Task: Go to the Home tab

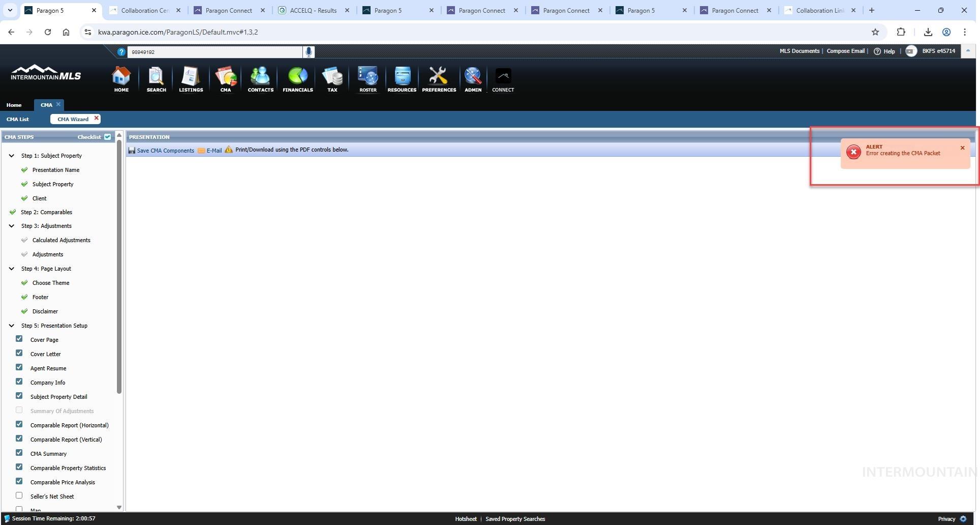Action: pos(14,105)
